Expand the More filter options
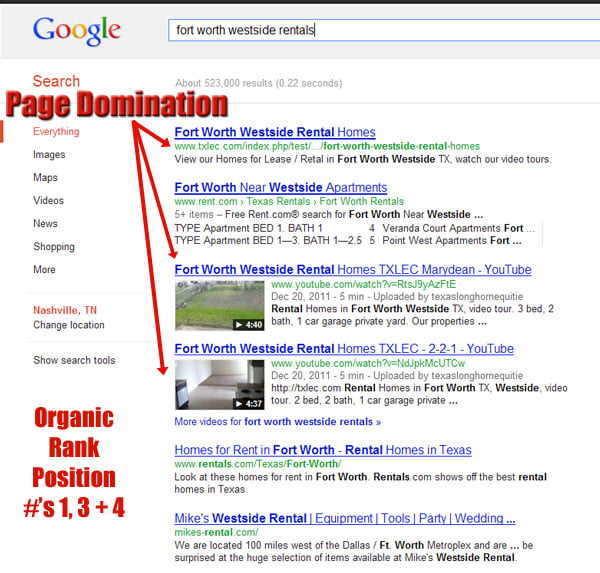The height and width of the screenshot is (573, 600). pyautogui.click(x=44, y=269)
